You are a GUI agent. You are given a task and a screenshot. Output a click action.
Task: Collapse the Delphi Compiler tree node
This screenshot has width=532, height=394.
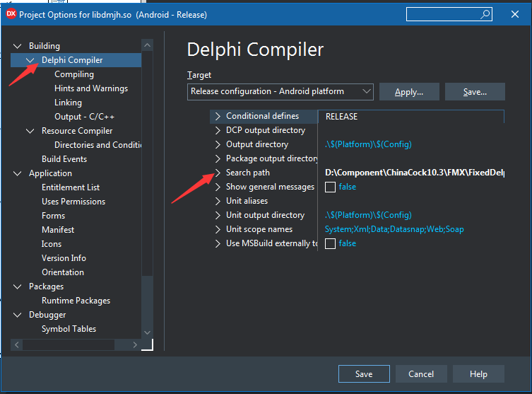(30, 60)
